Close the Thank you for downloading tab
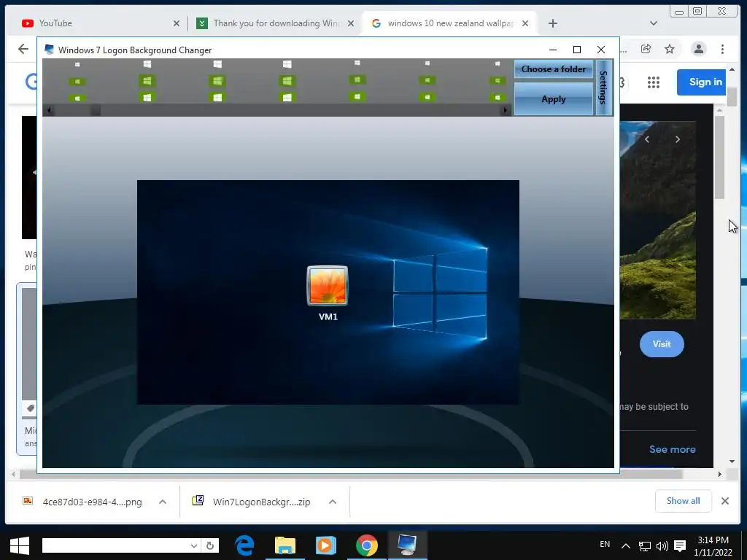747x560 pixels. click(x=351, y=23)
